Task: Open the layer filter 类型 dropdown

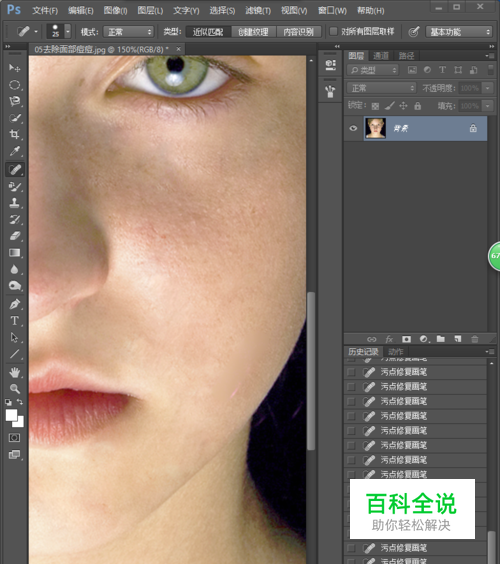Action: 373,70
